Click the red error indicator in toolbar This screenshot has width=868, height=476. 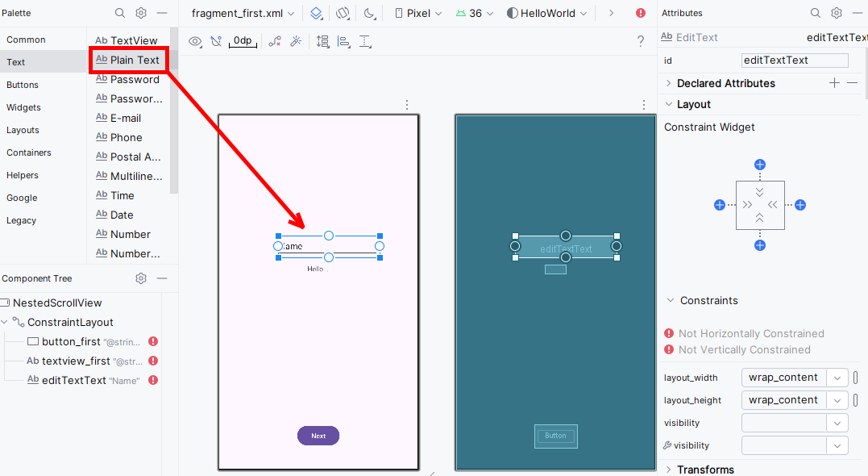pos(641,14)
